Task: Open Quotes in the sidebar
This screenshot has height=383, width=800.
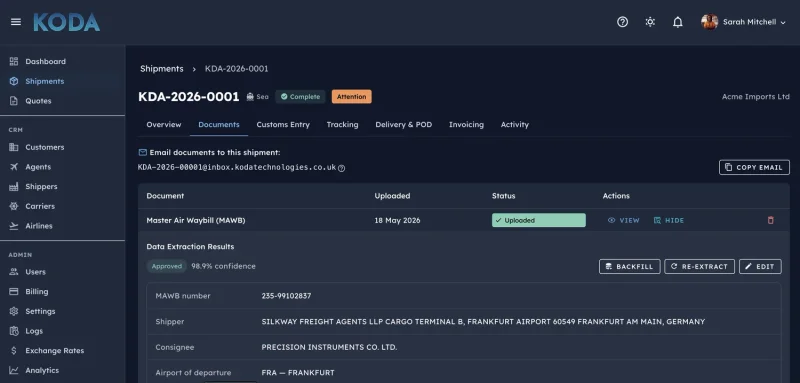Action: [x=38, y=101]
